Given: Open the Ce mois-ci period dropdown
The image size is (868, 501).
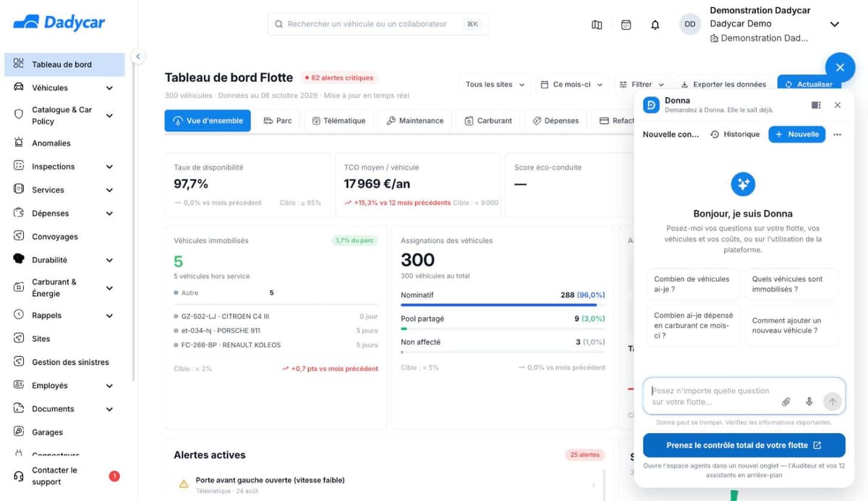Looking at the screenshot, I should [571, 85].
